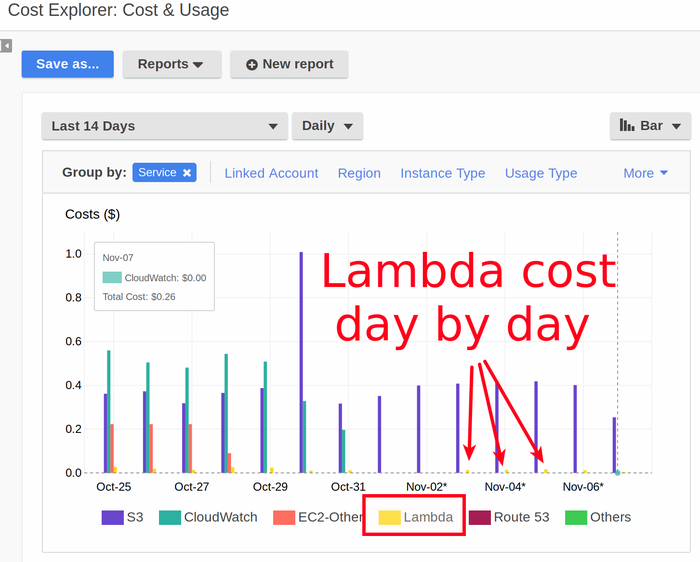
Task: Toggle Others green legend swatch
Action: (x=576, y=517)
